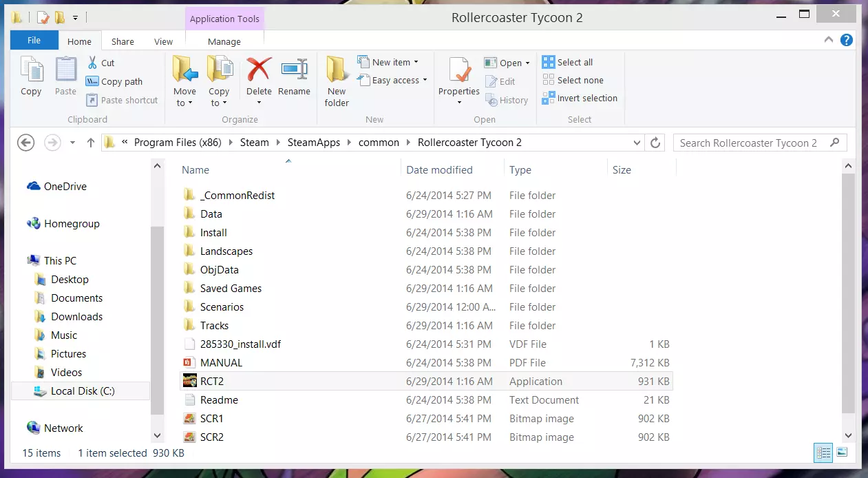Go forward with the Forward arrow
Viewport: 868px width, 478px height.
click(52, 143)
